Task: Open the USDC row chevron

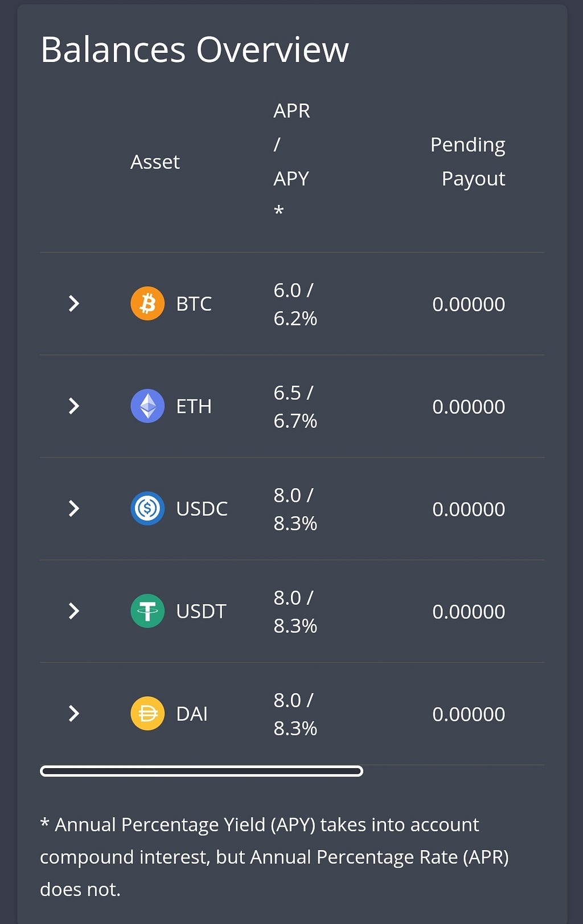Action: click(73, 508)
